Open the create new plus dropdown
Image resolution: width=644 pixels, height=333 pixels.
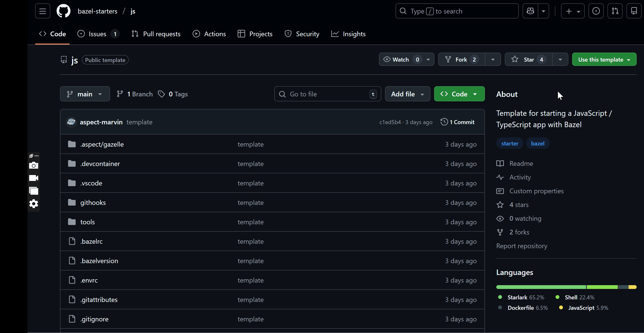pos(573,11)
